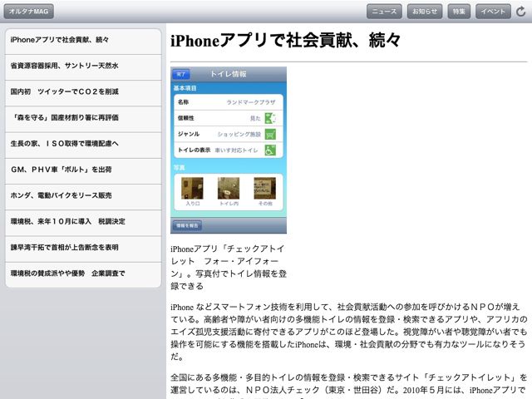Screen dimensions: 532x399
Task: Tap the refresh icon in the toolbar
Action: point(521,12)
